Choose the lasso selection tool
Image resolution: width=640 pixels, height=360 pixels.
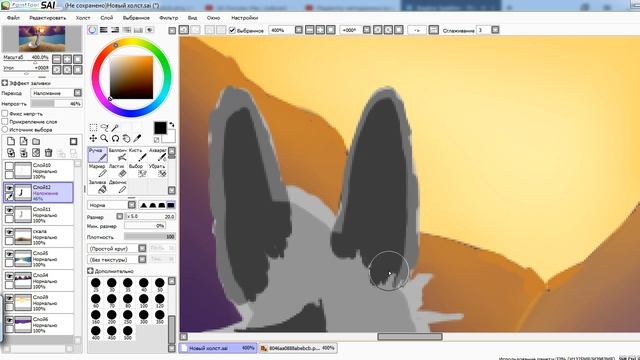click(104, 127)
